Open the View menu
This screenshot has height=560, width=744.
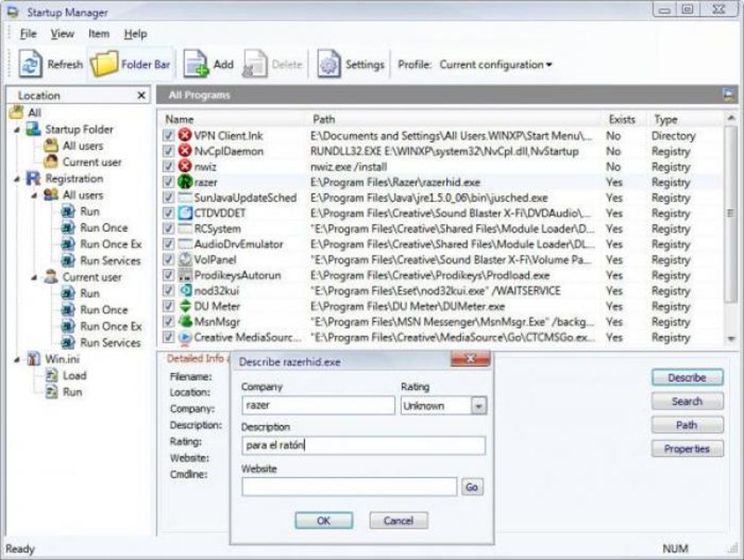[62, 34]
